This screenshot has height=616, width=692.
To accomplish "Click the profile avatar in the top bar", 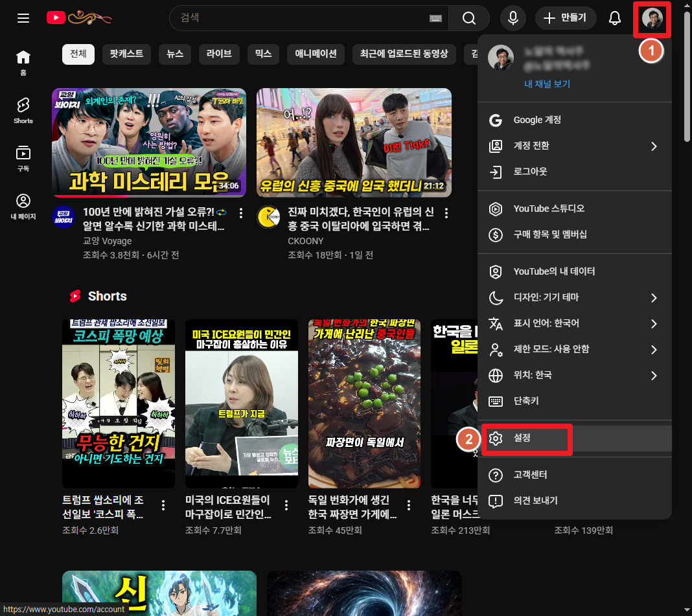I will click(x=651, y=19).
